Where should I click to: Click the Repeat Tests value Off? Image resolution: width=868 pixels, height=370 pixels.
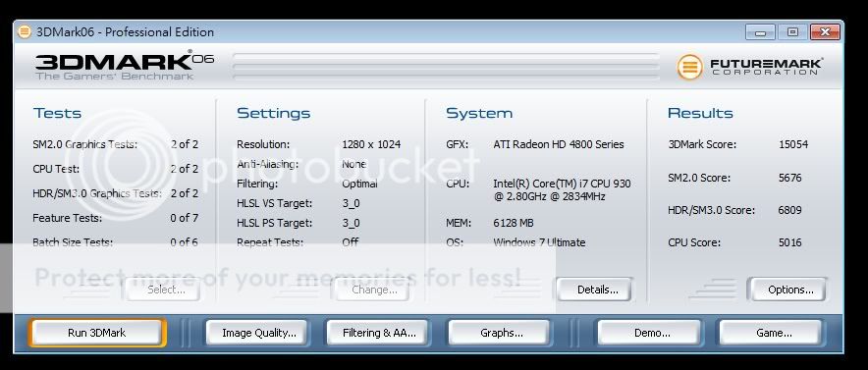pos(351,242)
